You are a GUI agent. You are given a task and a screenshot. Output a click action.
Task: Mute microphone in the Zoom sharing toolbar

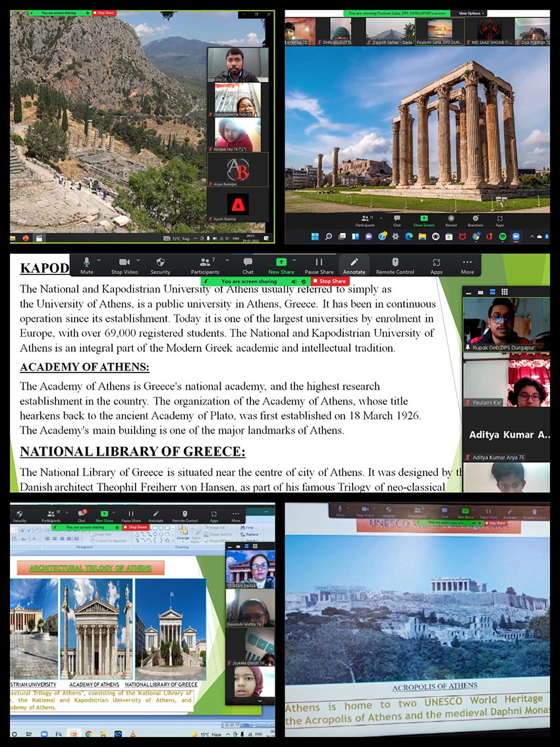point(86,265)
